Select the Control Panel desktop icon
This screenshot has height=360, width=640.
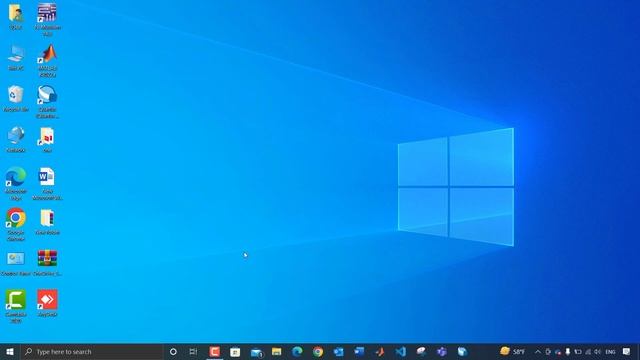click(16, 263)
